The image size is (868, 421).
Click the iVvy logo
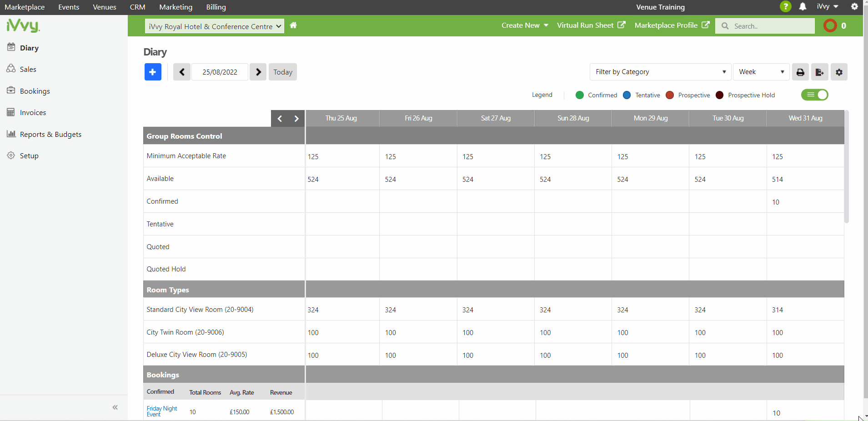pyautogui.click(x=23, y=25)
